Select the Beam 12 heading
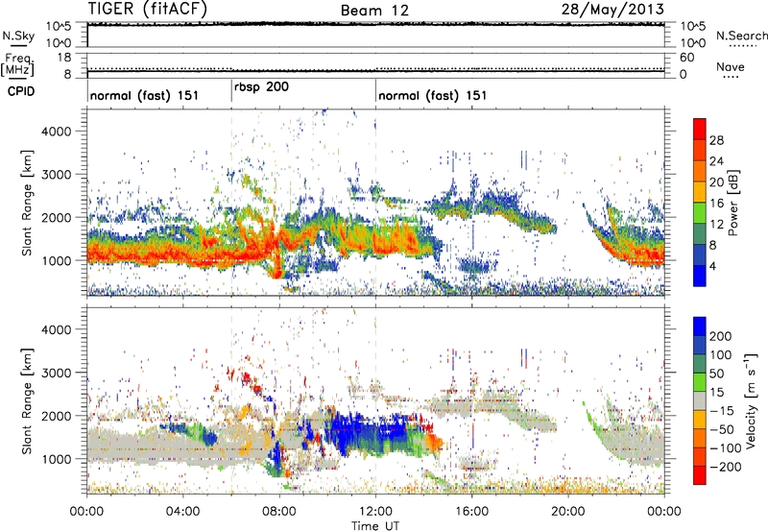 coord(374,11)
